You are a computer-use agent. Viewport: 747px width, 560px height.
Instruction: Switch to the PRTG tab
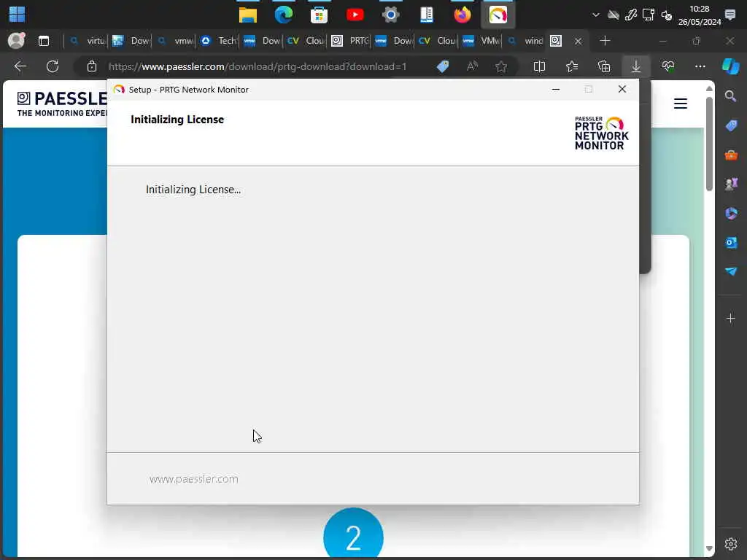(x=351, y=41)
